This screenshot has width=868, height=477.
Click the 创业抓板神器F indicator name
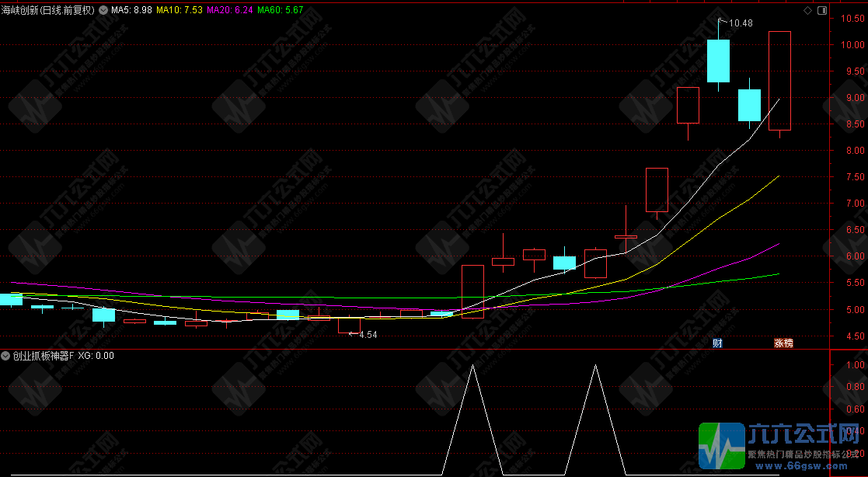click(x=44, y=356)
